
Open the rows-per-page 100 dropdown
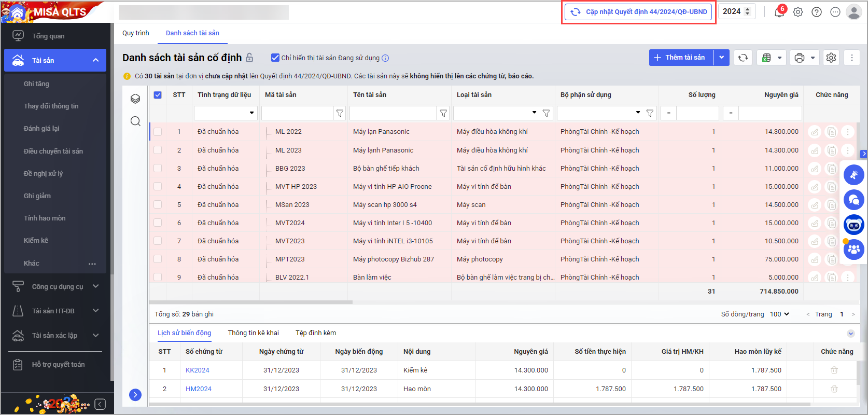(x=779, y=314)
